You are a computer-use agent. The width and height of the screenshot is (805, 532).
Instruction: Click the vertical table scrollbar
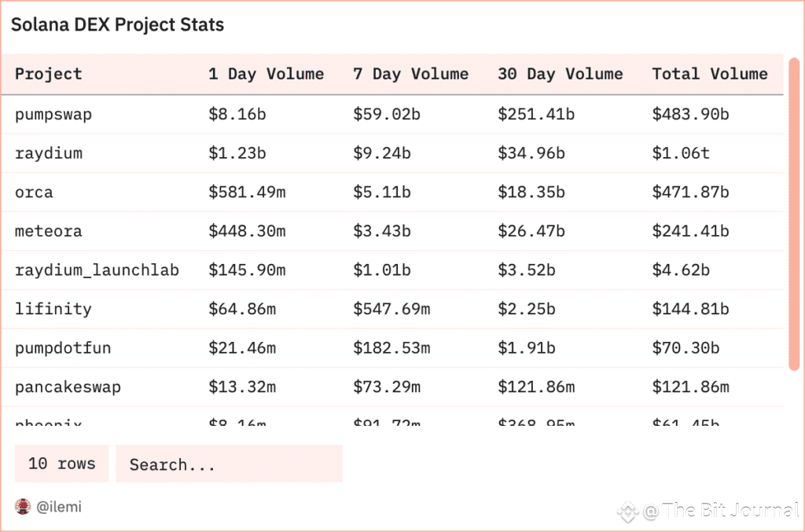click(794, 214)
